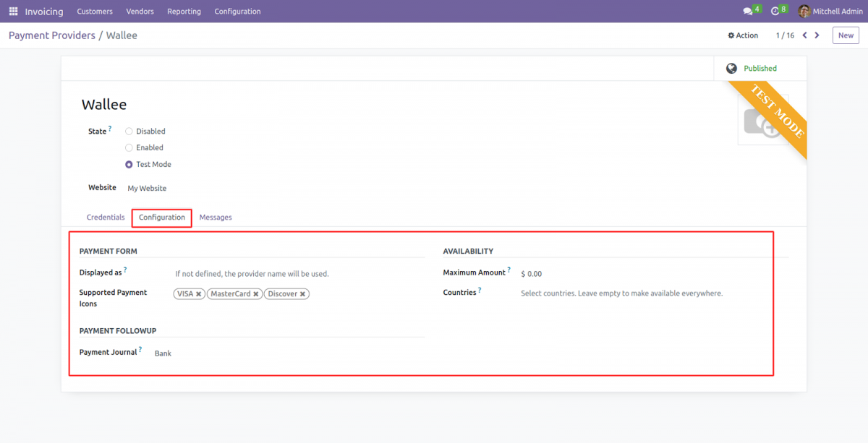Switch to the Messages tab

pos(215,217)
